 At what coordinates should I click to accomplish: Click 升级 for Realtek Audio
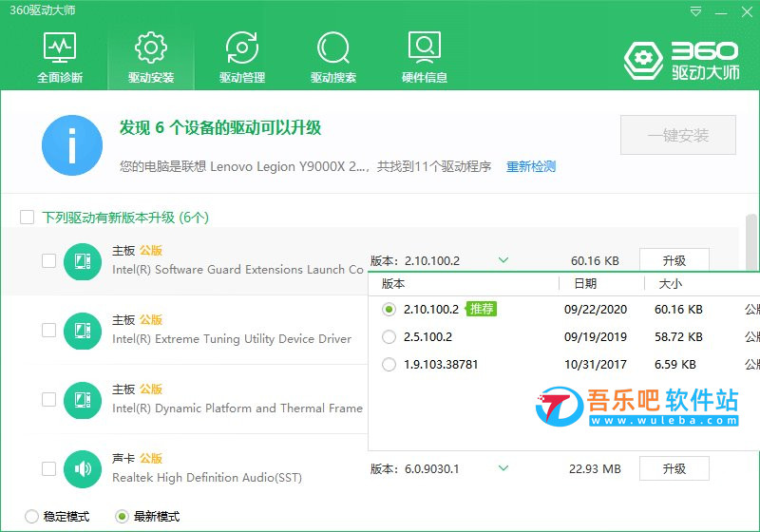[x=674, y=468]
